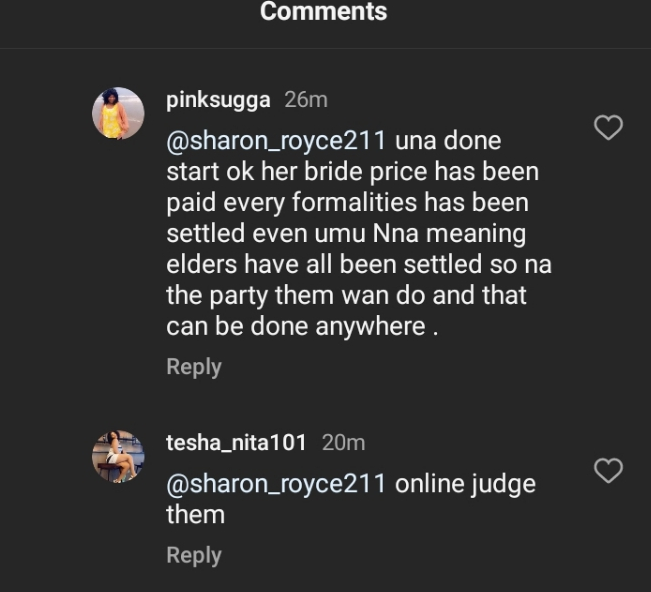Reply to tesha_nita101's comment
Viewport: 651px width, 592px height.
click(193, 555)
